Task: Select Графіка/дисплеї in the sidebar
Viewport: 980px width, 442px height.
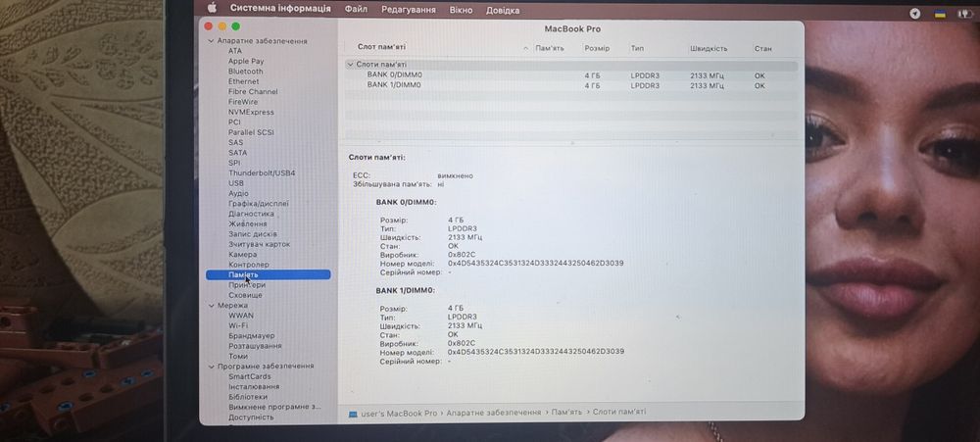Action: click(x=258, y=204)
